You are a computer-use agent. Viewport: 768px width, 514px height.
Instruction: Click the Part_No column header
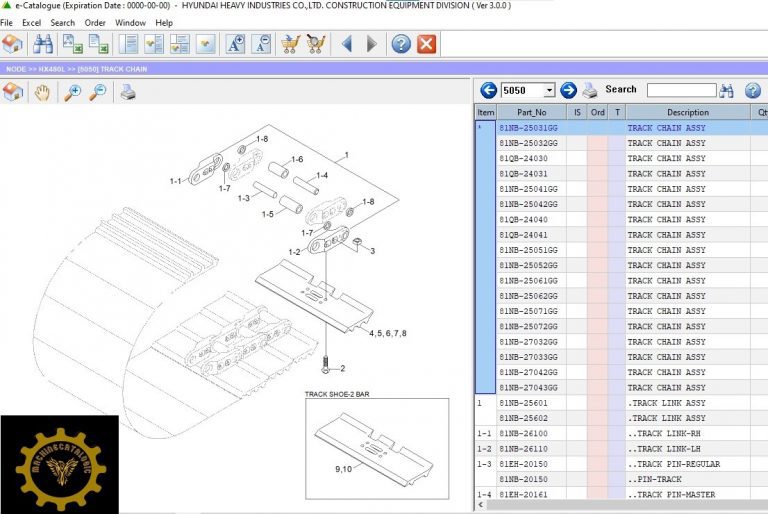coord(531,113)
